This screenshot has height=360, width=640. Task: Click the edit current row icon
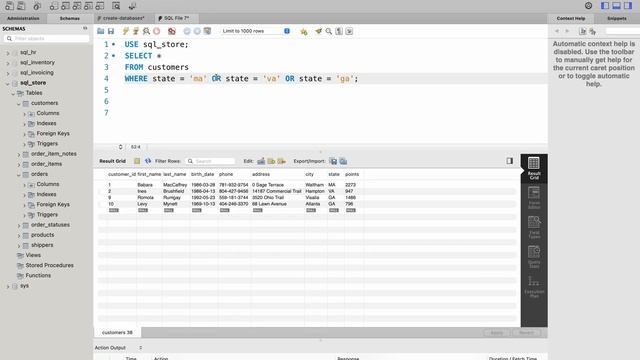point(261,161)
